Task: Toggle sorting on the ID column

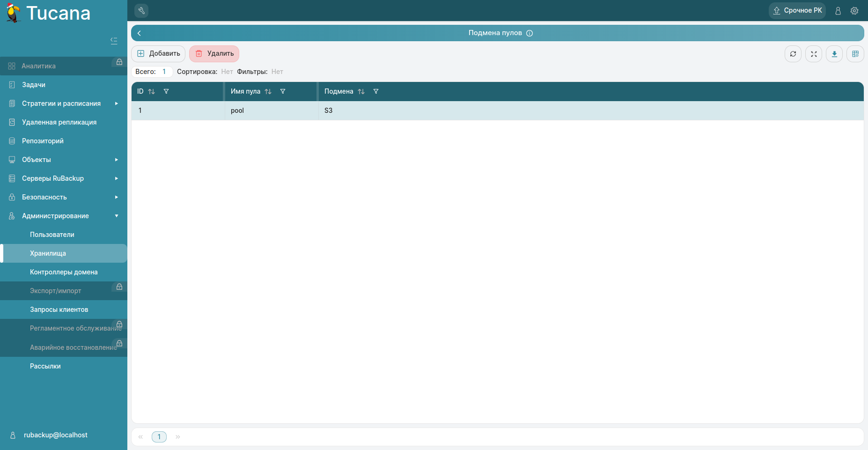Action: [x=151, y=91]
